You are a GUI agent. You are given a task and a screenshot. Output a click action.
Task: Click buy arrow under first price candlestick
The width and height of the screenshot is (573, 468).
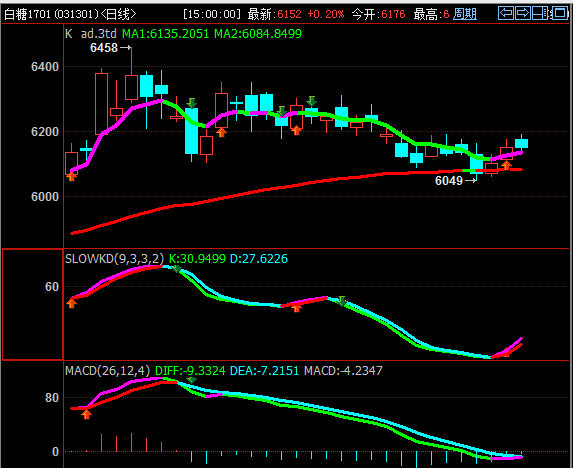click(71, 176)
